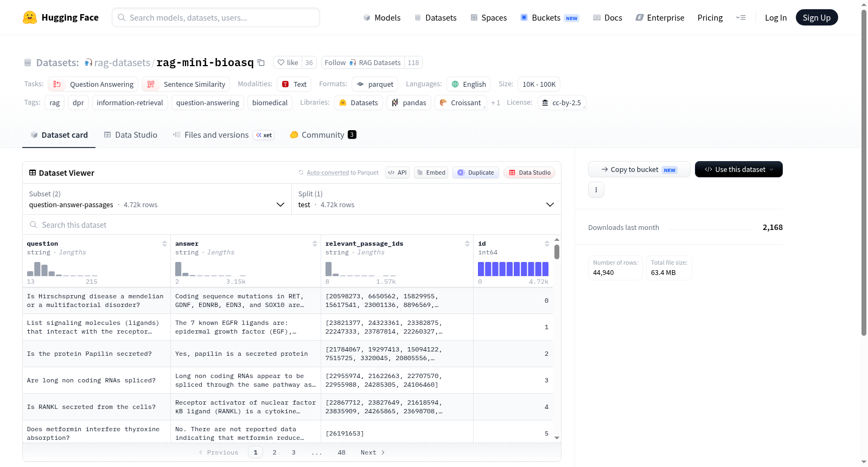
Task: Sort by the question column arrows
Action: 164,244
